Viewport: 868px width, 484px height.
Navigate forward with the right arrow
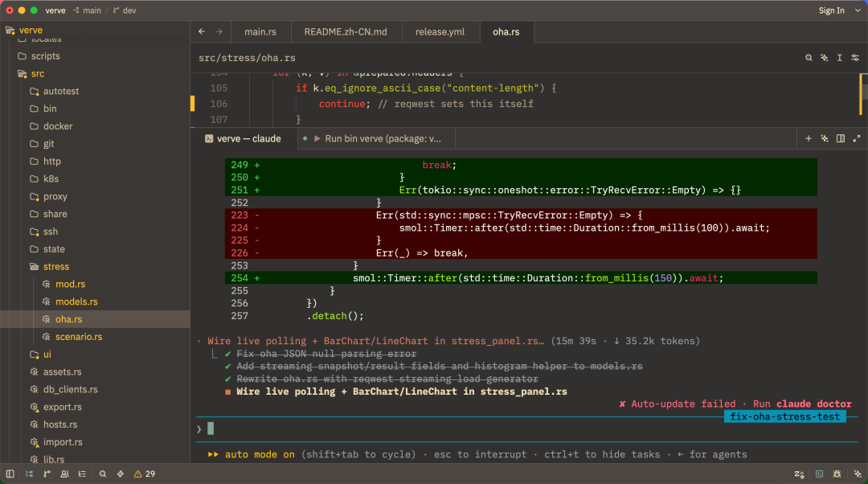tap(219, 32)
